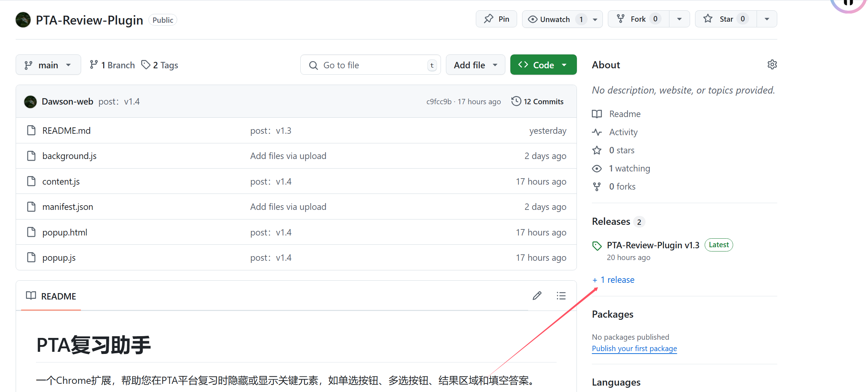Image resolution: width=868 pixels, height=392 pixels.
Task: Click the book icon next to Readme
Action: pyautogui.click(x=597, y=114)
